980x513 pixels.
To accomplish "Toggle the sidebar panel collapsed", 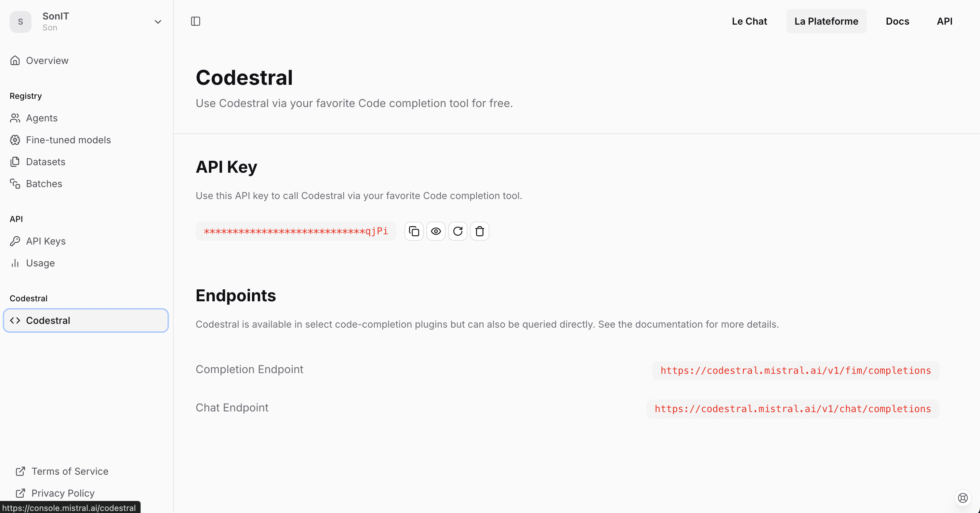I will pyautogui.click(x=195, y=21).
